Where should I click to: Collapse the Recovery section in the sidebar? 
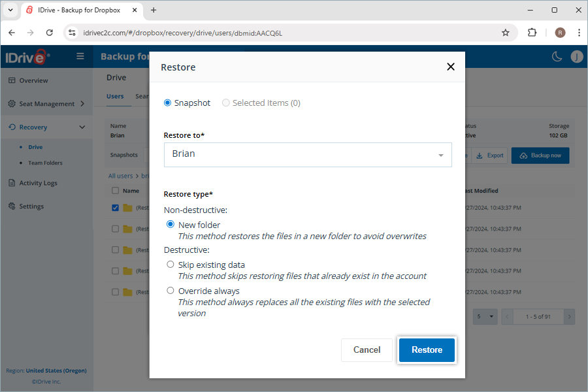(x=82, y=127)
